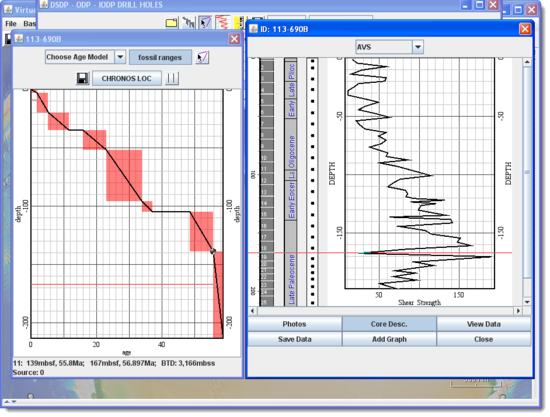Viewport: 550px width, 417px height.
Task: Close the ID: 113-690B window
Action: (525, 29)
